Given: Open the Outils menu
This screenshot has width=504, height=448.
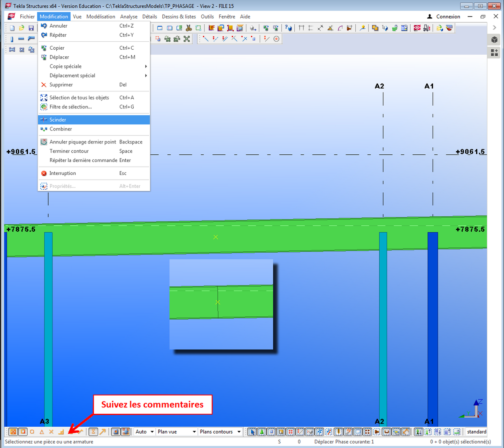Looking at the screenshot, I should point(207,16).
